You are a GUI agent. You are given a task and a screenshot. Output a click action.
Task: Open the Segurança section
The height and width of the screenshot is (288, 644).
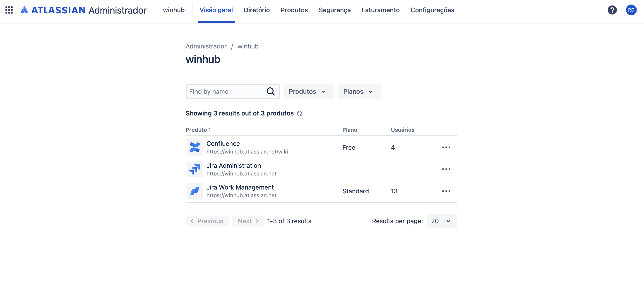pyautogui.click(x=335, y=10)
